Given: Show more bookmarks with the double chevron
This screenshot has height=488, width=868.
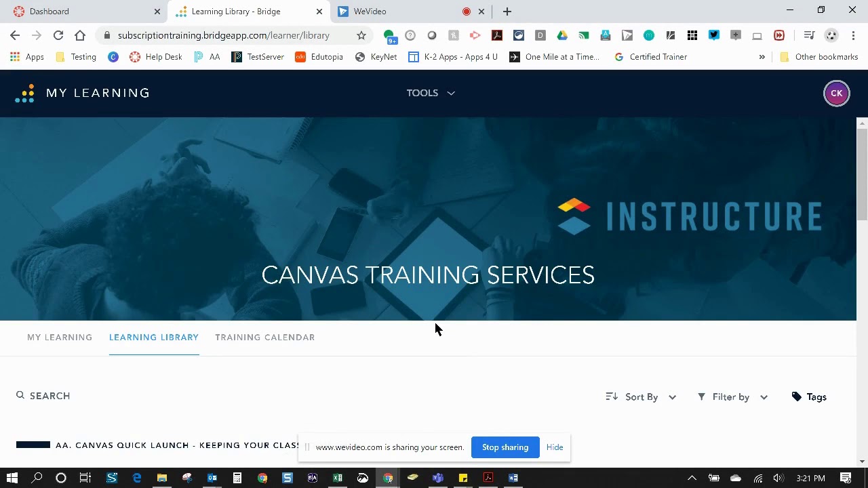Looking at the screenshot, I should click(x=762, y=57).
